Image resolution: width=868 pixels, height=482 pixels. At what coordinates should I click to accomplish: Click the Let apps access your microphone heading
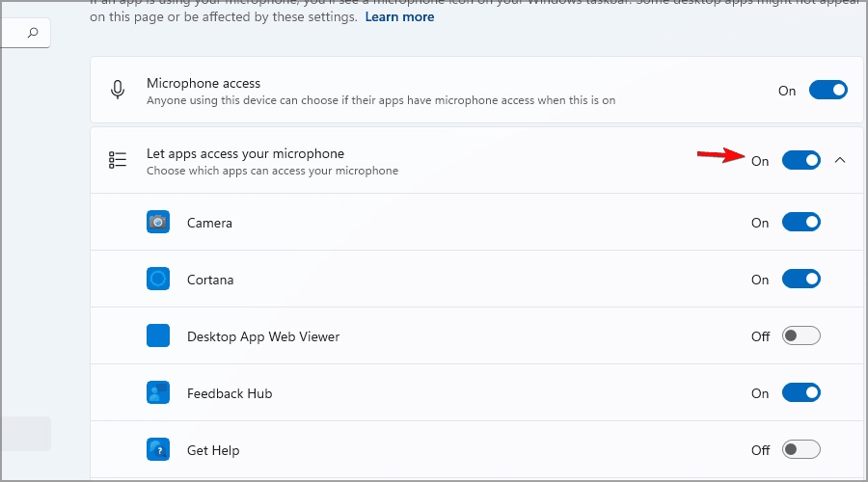tap(245, 153)
